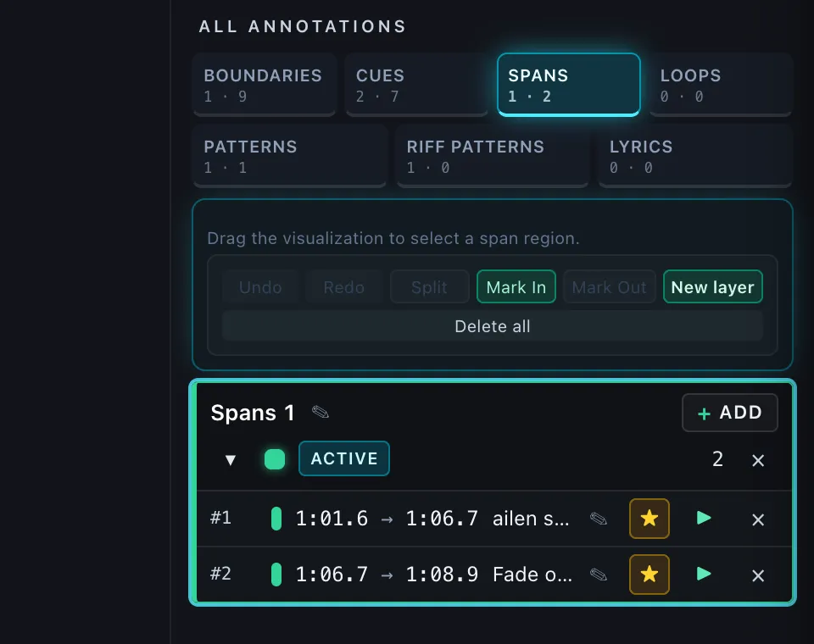Click Delete all button
Screen dimensions: 814x644
(x=492, y=326)
